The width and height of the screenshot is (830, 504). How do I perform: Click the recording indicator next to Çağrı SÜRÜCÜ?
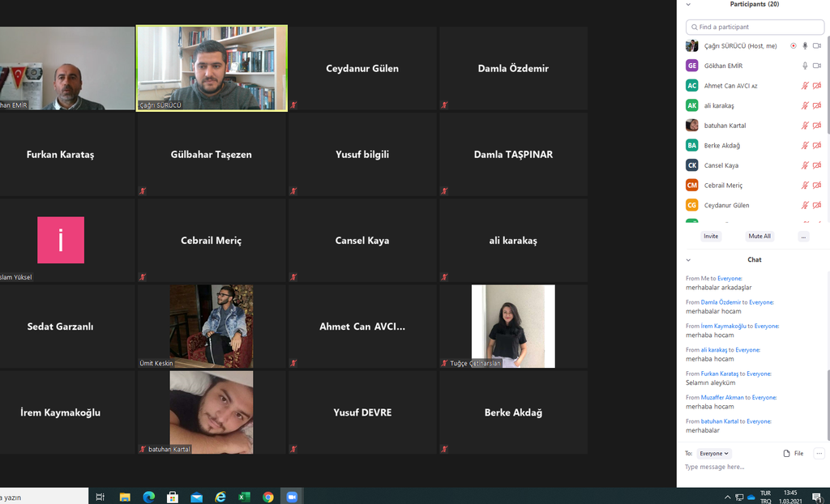(794, 46)
